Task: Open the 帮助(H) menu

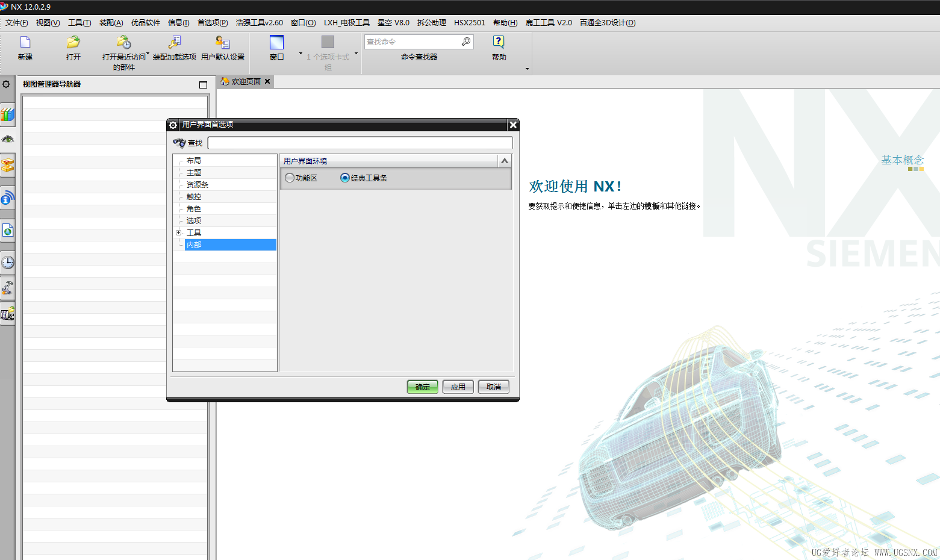Action: point(505,23)
